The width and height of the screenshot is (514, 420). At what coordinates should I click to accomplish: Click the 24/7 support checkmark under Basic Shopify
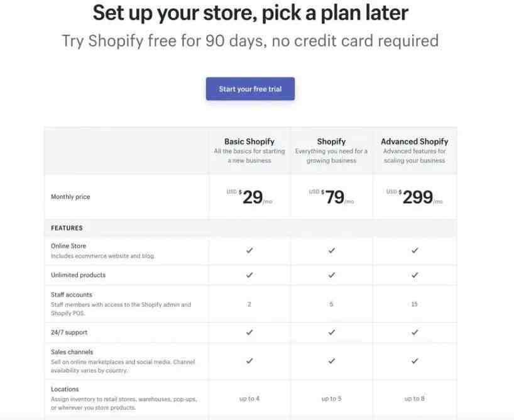click(249, 333)
